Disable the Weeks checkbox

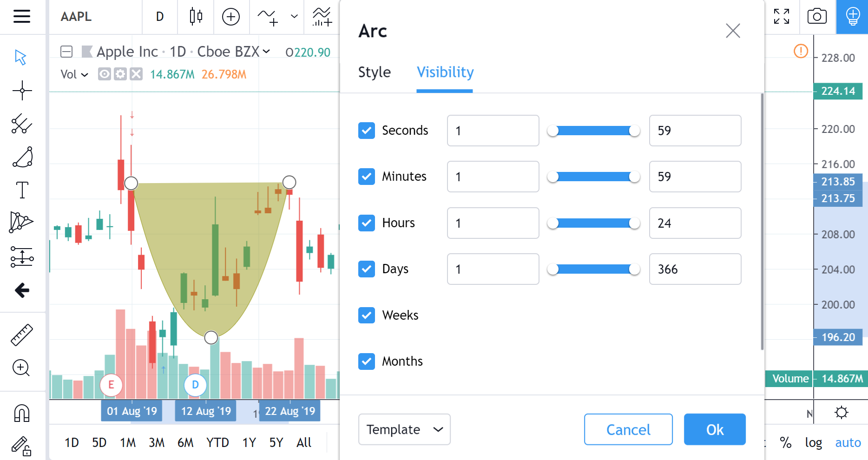367,315
